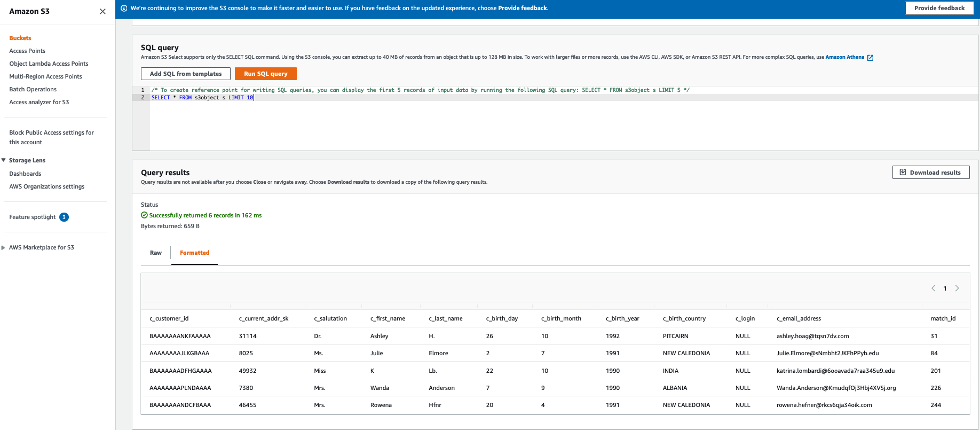Open the Feature spotlight link

click(x=33, y=217)
